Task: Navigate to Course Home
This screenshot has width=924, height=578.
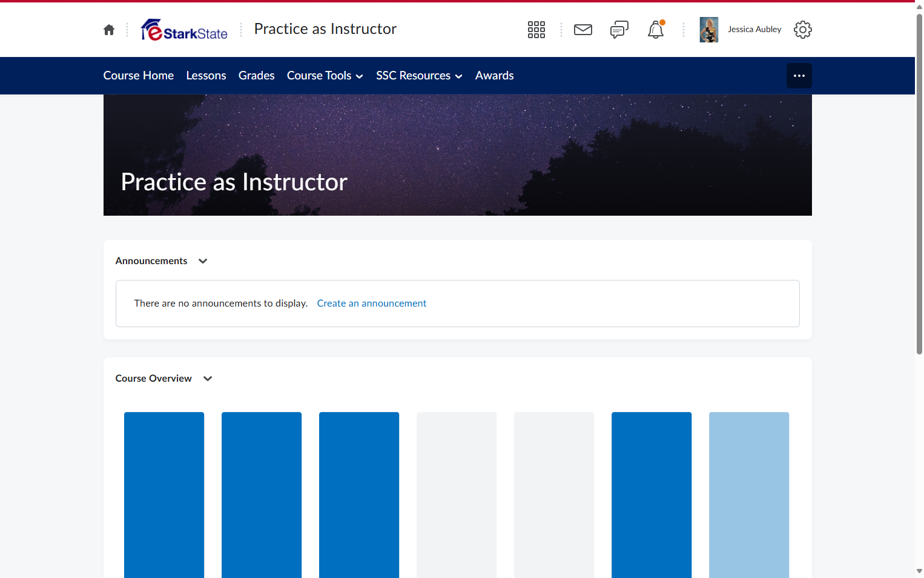Action: click(x=139, y=76)
